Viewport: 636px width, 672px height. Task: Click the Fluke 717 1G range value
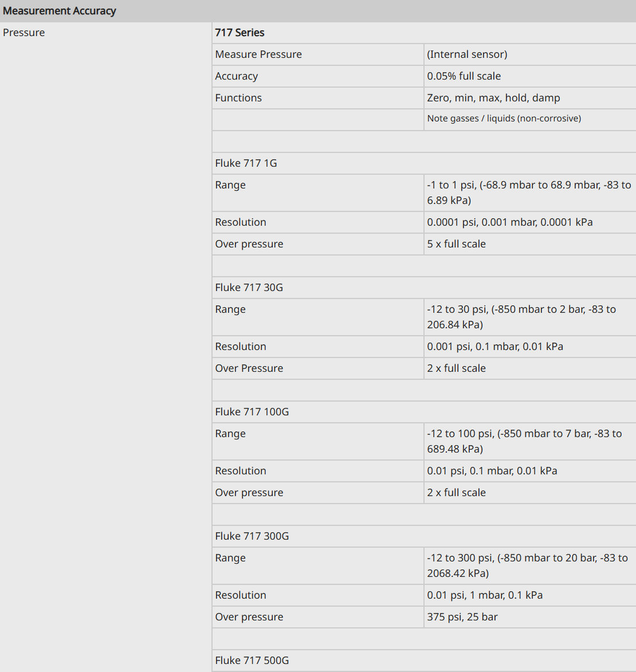click(529, 193)
